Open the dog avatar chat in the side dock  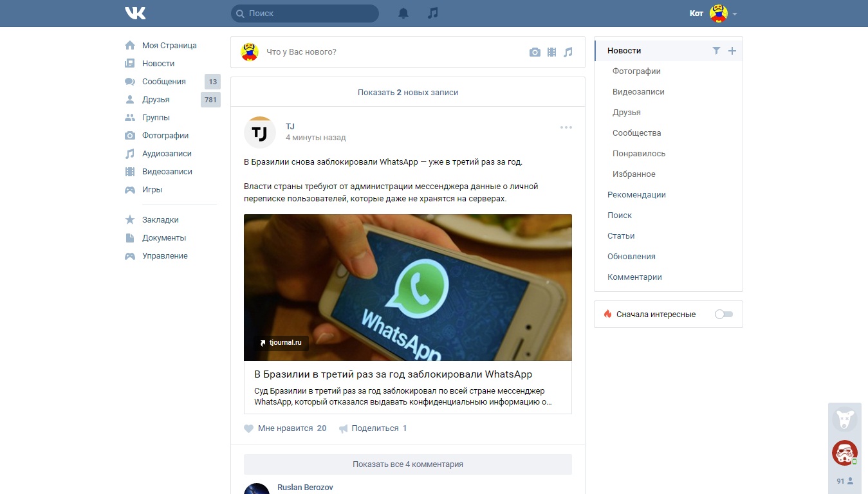pyautogui.click(x=844, y=419)
